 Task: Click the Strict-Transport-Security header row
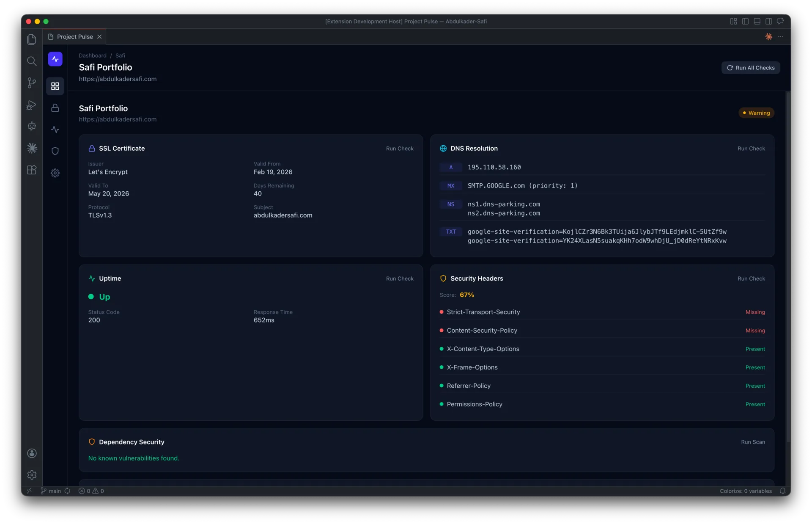coord(602,312)
